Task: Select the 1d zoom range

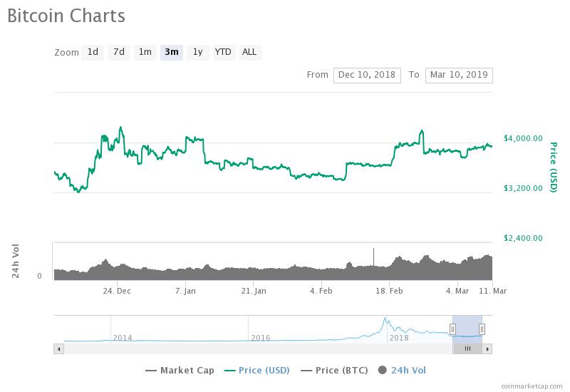Action: coord(93,52)
